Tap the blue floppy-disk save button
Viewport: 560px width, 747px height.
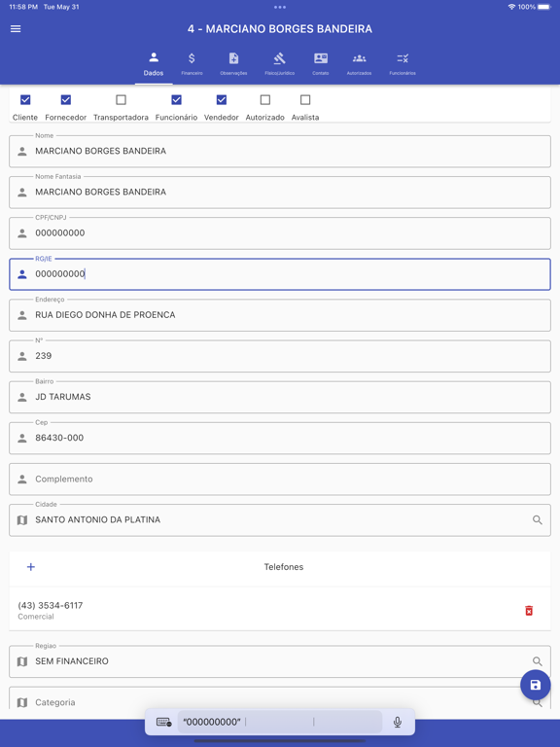536,685
